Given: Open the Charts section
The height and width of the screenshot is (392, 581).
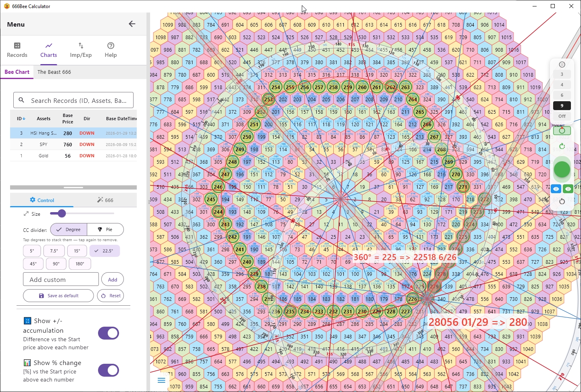Looking at the screenshot, I should pos(48,50).
